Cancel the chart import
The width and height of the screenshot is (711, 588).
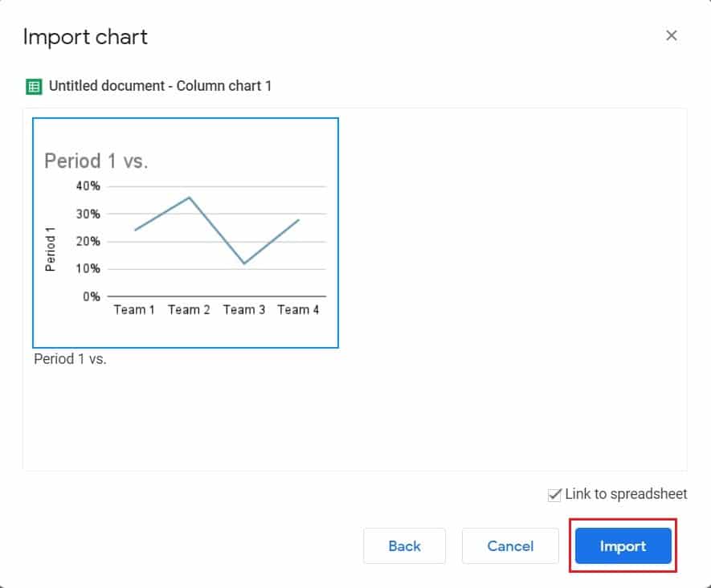tap(510, 546)
